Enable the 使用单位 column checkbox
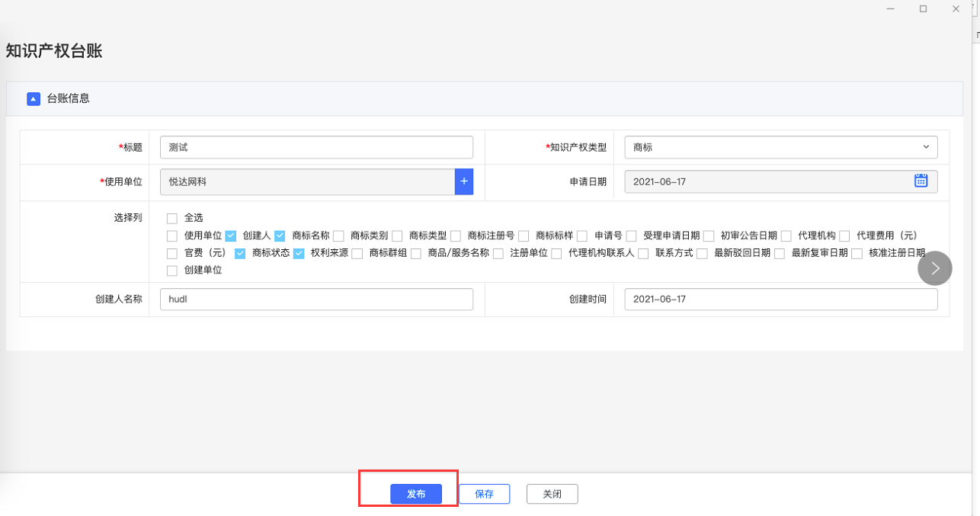Image resolution: width=980 pixels, height=516 pixels. pos(172,236)
